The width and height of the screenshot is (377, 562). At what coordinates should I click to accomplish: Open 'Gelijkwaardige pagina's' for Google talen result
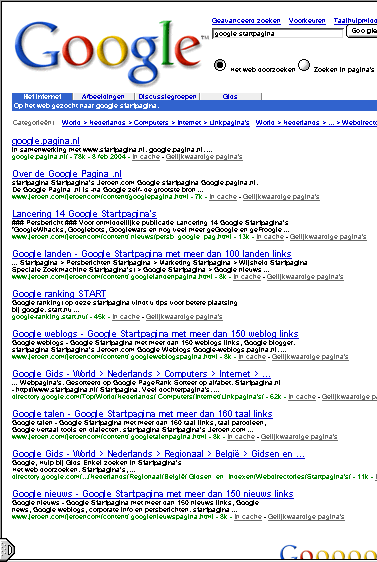(x=299, y=437)
